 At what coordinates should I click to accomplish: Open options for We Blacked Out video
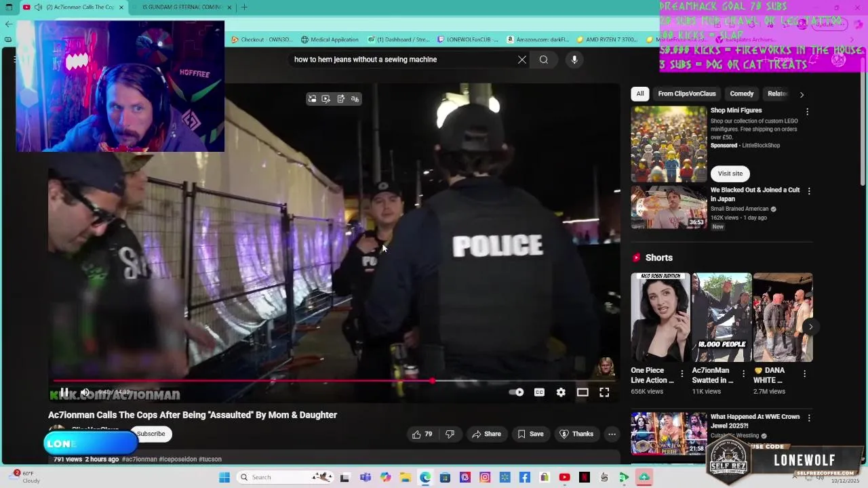[x=808, y=191]
